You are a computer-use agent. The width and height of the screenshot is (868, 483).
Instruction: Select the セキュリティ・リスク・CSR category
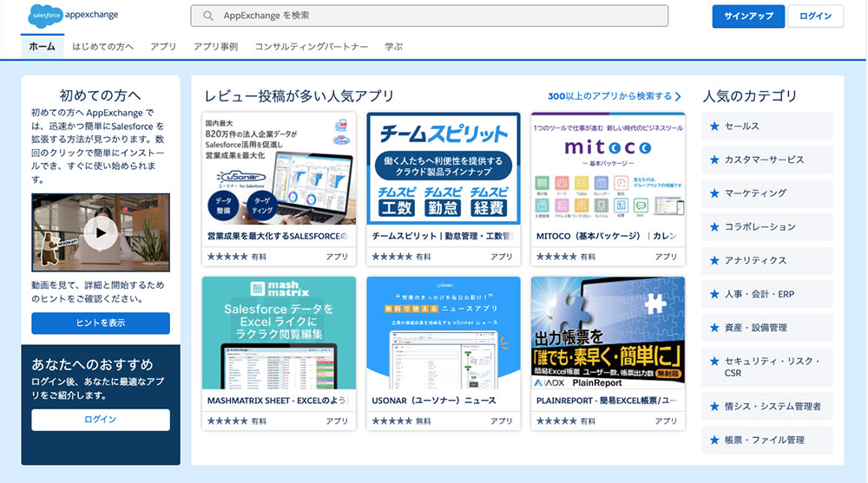(767, 367)
